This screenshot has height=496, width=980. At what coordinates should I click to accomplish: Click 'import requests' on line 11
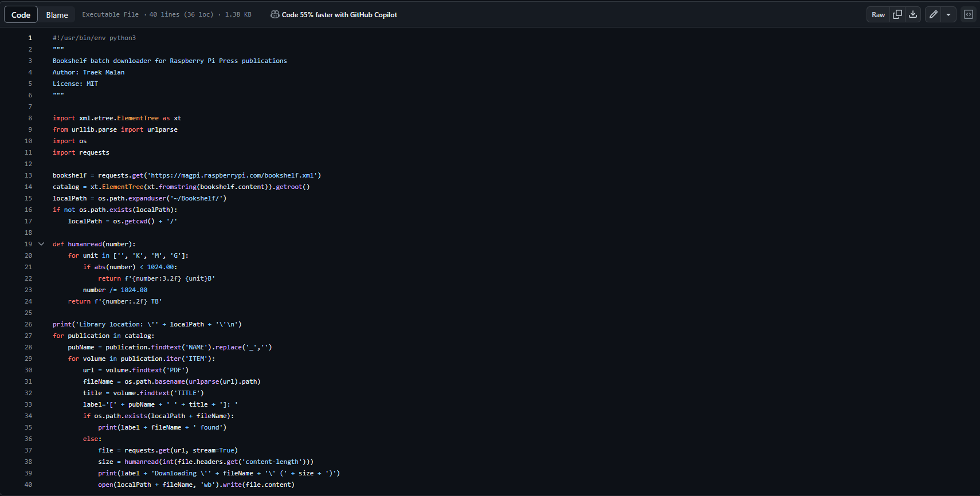tap(81, 152)
